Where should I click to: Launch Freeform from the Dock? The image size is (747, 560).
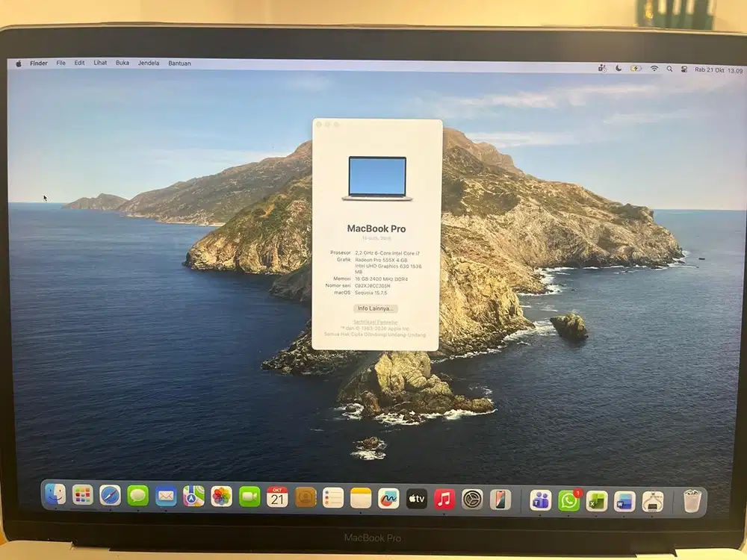(x=388, y=499)
